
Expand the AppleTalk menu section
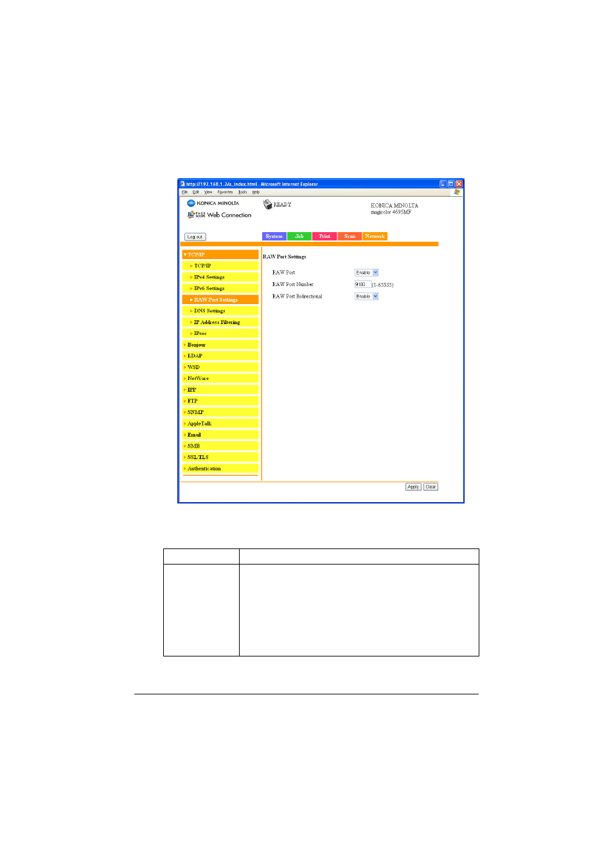(x=220, y=423)
